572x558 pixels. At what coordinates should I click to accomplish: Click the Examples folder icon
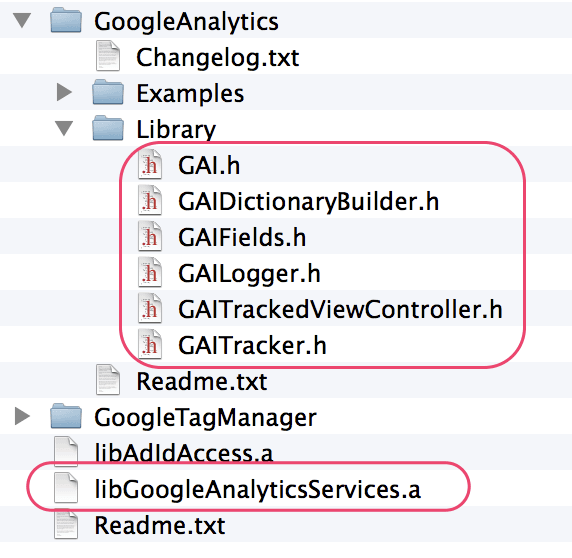(x=108, y=92)
